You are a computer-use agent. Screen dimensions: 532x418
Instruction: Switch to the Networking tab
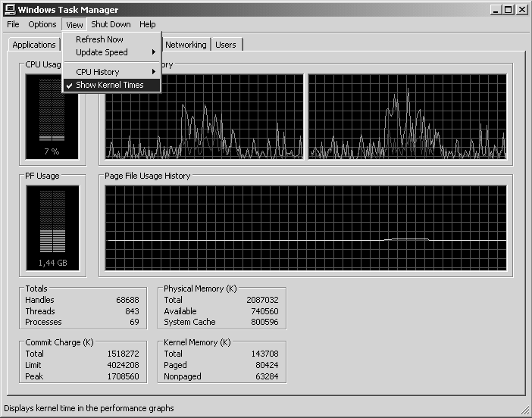coord(186,45)
